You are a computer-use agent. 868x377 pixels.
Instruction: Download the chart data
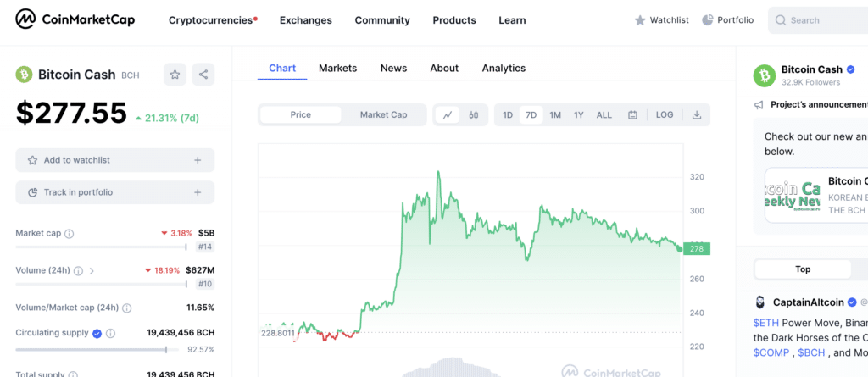(697, 114)
